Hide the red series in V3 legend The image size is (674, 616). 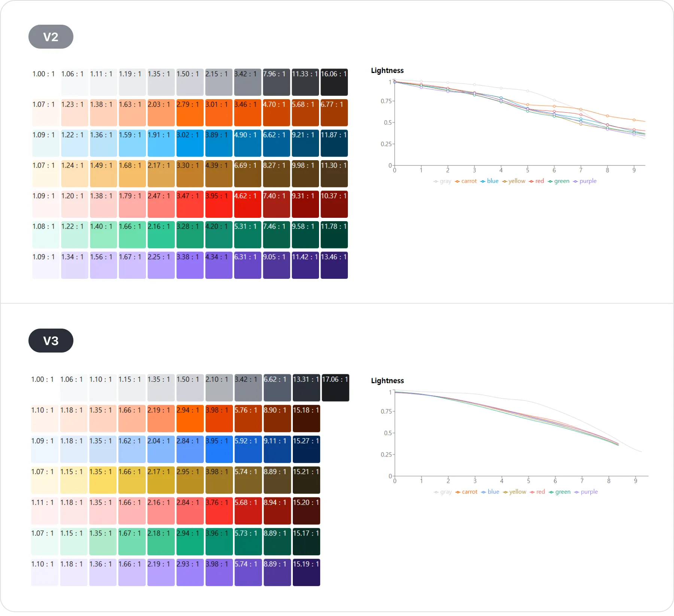coord(537,492)
